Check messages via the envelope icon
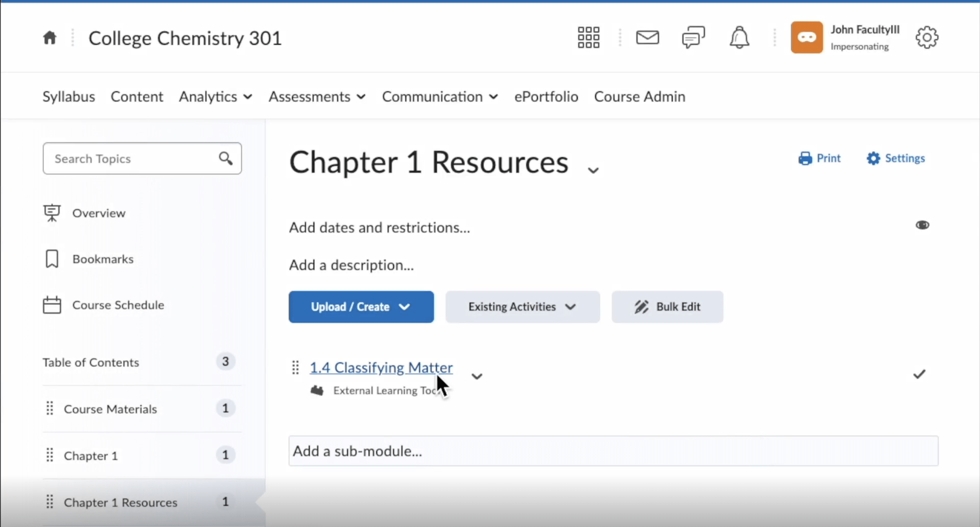Screen dimensions: 980x527 (647, 37)
